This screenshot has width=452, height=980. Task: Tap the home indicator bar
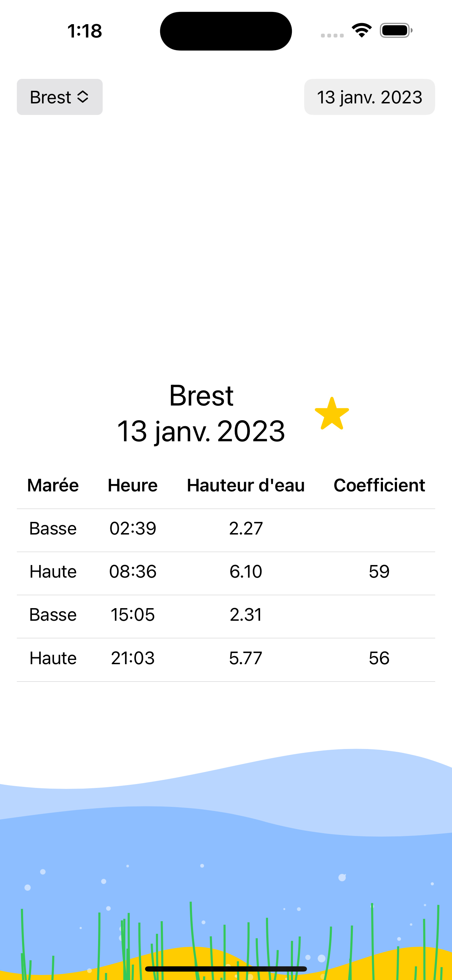click(226, 968)
